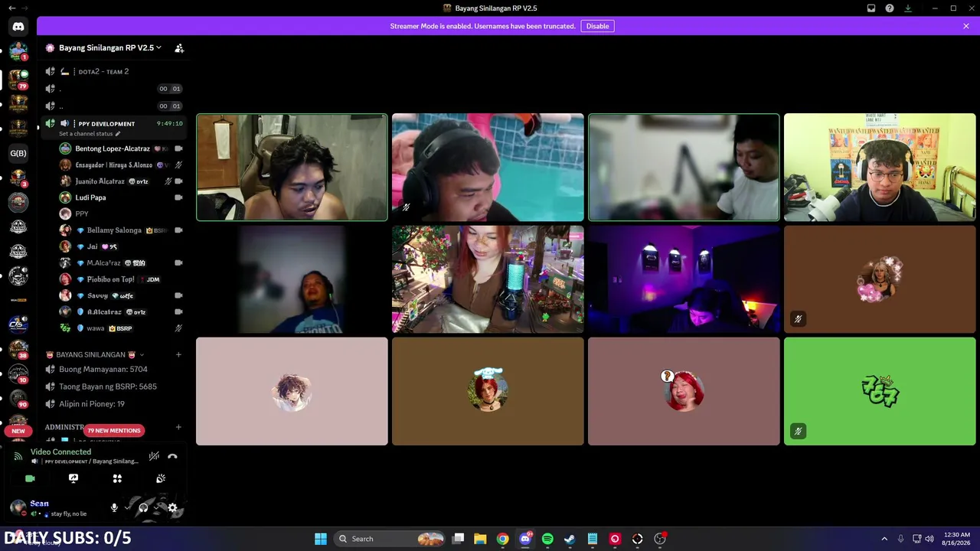Open output device options arrow beside headphones

coord(157,507)
